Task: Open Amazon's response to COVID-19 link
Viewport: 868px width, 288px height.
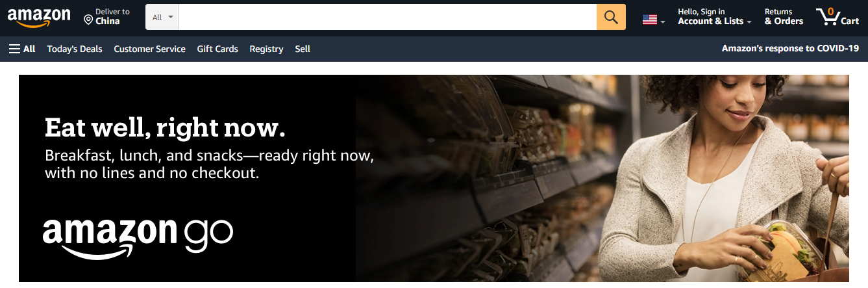Action: (790, 49)
